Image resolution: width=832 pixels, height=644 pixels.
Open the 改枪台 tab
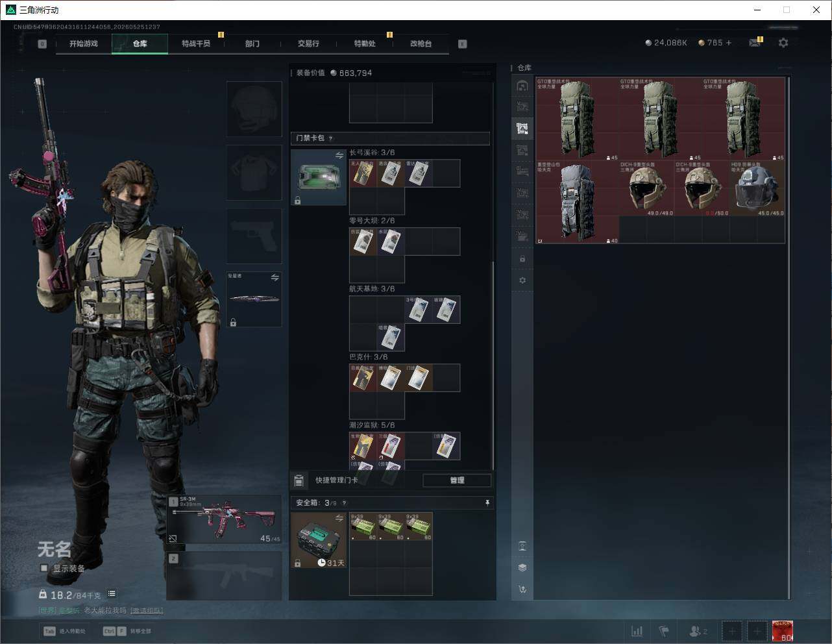pos(421,43)
